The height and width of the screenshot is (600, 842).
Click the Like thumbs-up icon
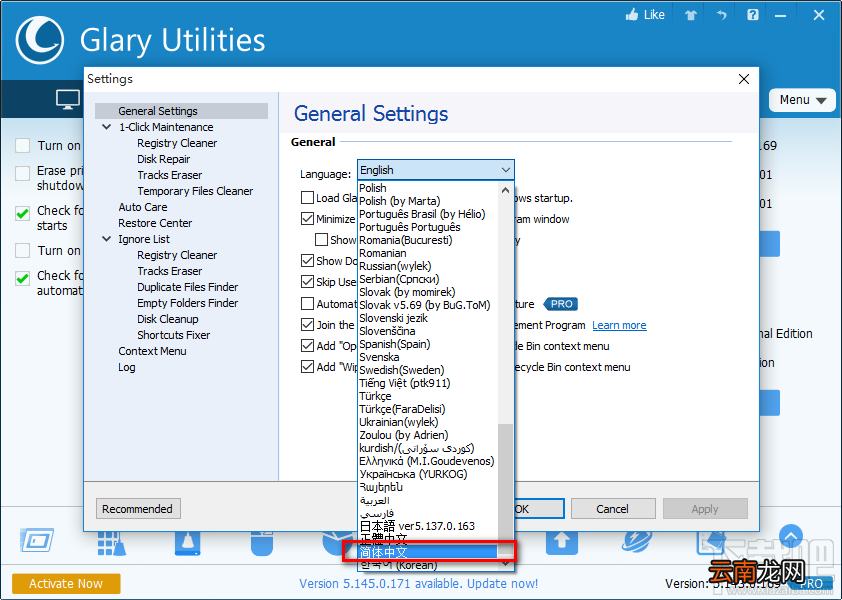tap(632, 15)
